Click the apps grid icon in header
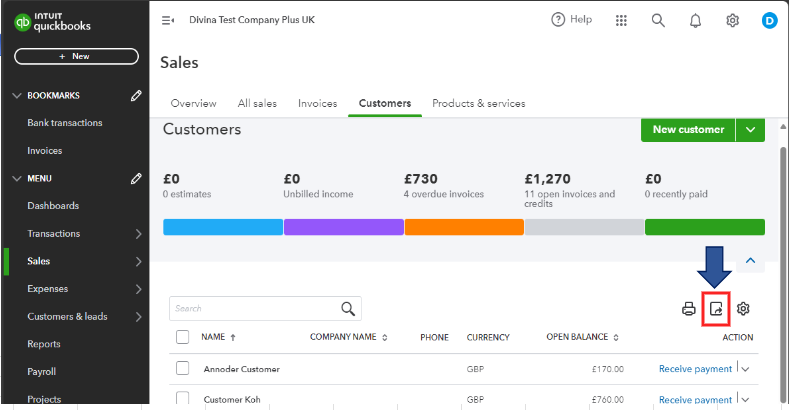The height and width of the screenshot is (410, 789). click(x=621, y=20)
